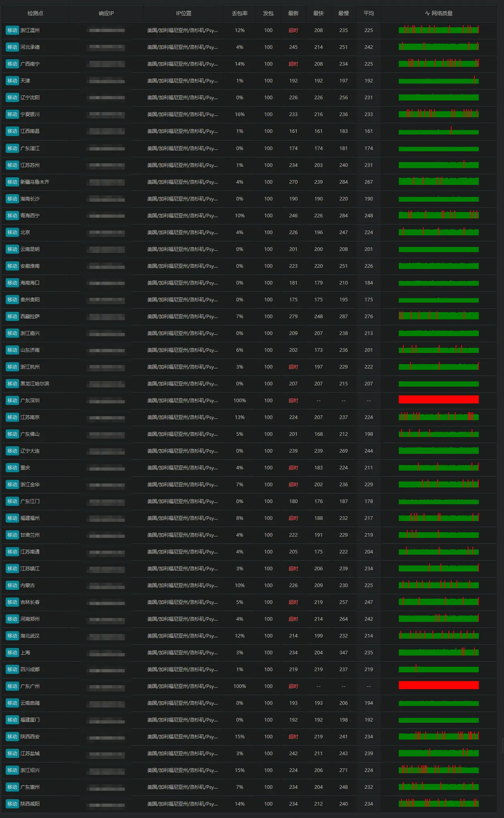This screenshot has height=818, width=504.
Task: Click the 网络质量 waveform icon in header
Action: (x=427, y=14)
